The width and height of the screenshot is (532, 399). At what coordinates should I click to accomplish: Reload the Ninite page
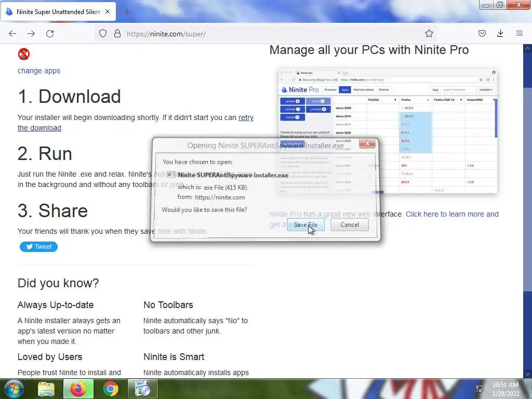click(50, 34)
